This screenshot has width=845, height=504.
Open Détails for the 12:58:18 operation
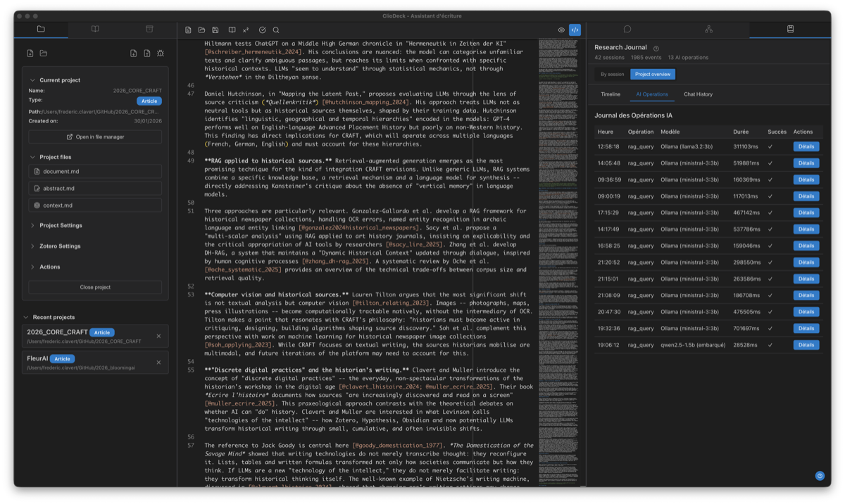(x=806, y=146)
